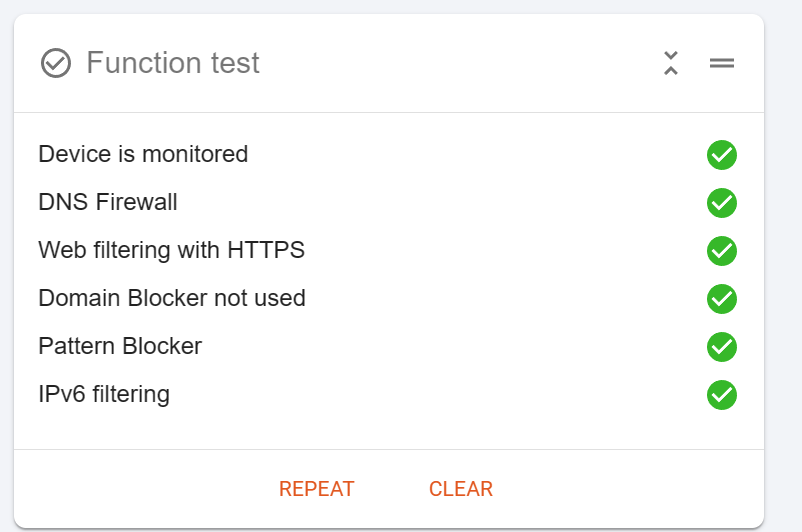This screenshot has width=802, height=532.
Task: Select the DNS Firewall test label
Action: 108,203
